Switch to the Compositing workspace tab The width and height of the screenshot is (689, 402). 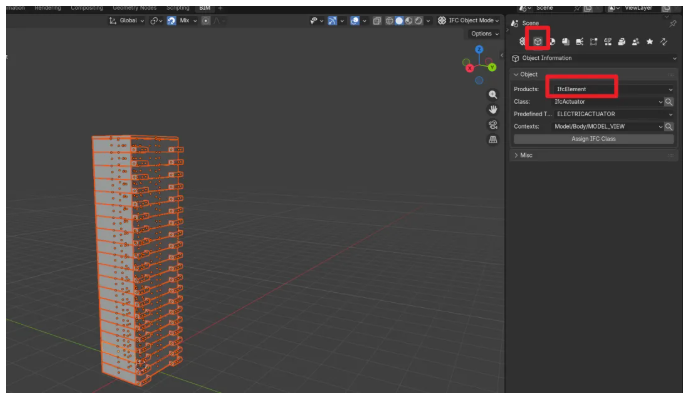[x=87, y=8]
